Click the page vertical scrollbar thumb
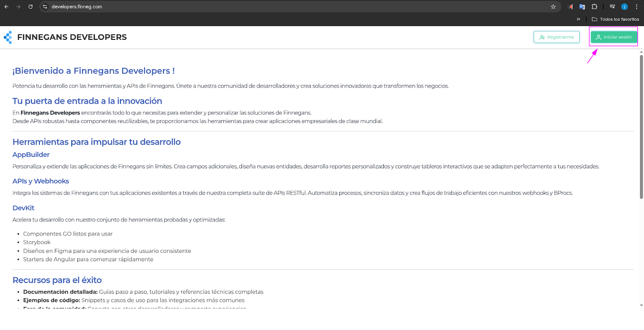This screenshot has width=644, height=330. (x=641, y=127)
